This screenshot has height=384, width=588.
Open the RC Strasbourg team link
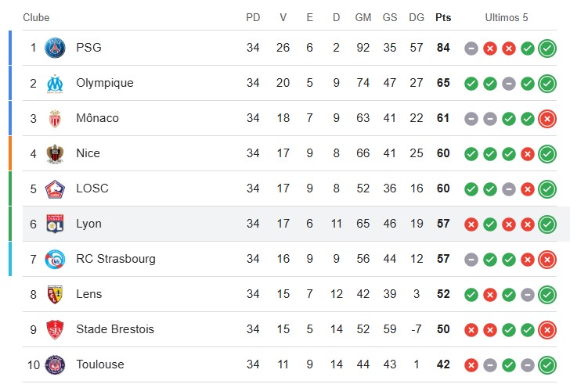[x=116, y=259]
